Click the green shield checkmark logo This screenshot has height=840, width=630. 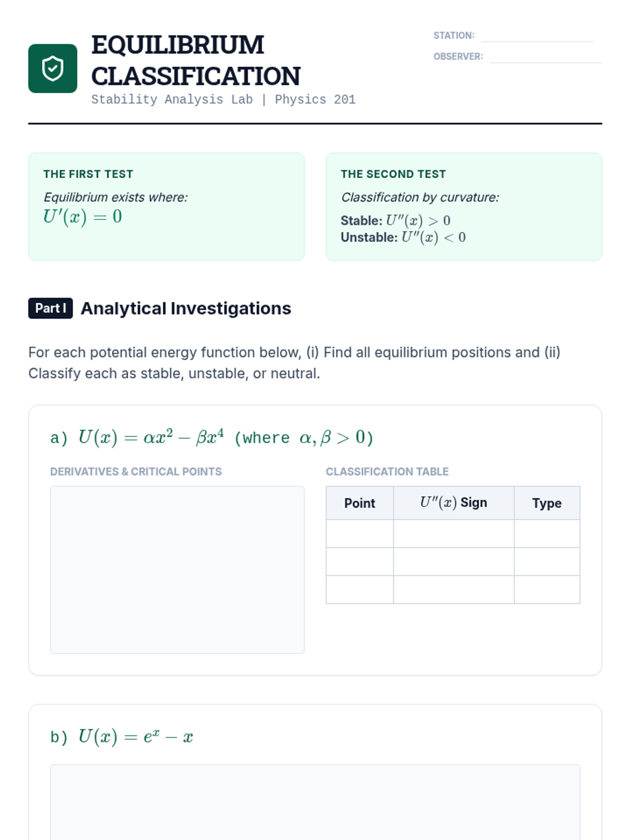(52, 68)
